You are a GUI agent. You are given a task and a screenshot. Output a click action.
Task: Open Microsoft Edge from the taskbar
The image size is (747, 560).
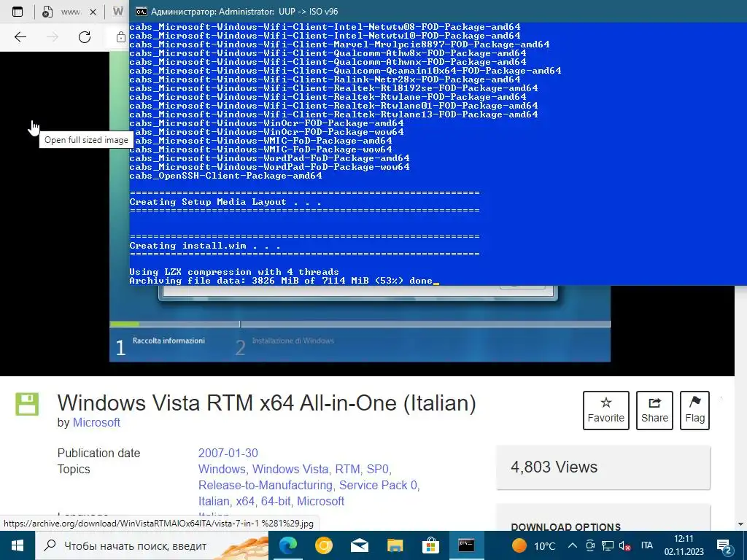tap(287, 545)
